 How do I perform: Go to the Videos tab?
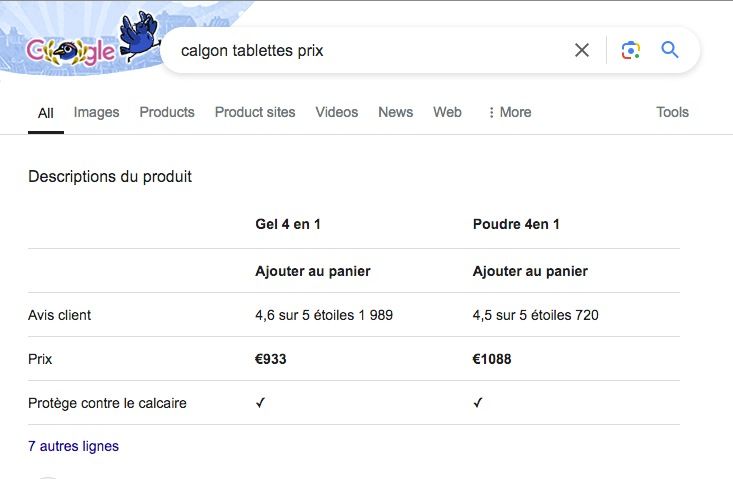coord(336,112)
